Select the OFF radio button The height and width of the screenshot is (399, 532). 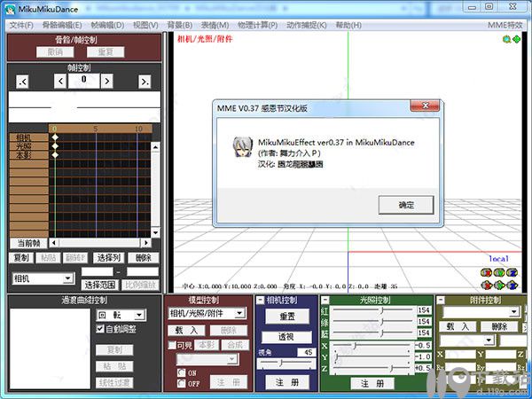pyautogui.click(x=182, y=383)
